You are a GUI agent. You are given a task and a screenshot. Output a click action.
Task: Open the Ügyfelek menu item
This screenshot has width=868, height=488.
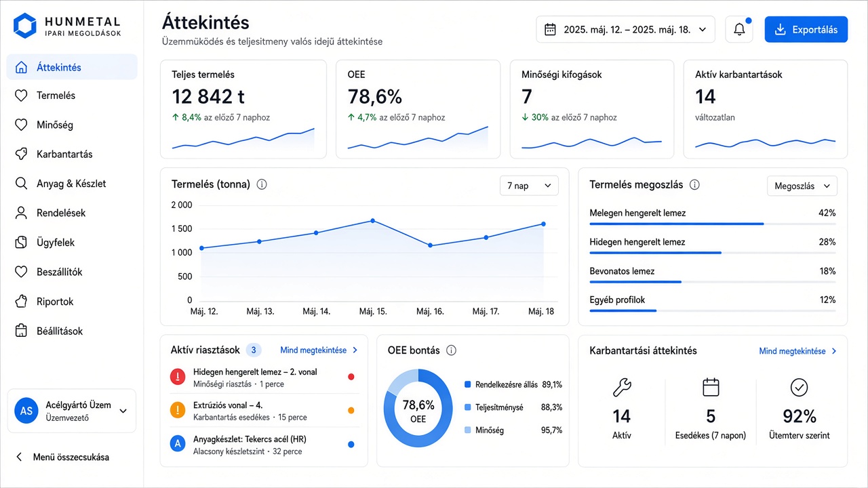click(72, 243)
